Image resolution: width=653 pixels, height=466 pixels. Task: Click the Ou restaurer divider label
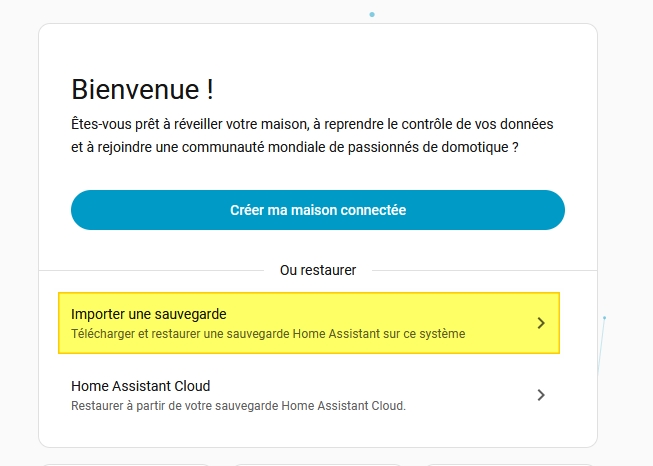(318, 270)
